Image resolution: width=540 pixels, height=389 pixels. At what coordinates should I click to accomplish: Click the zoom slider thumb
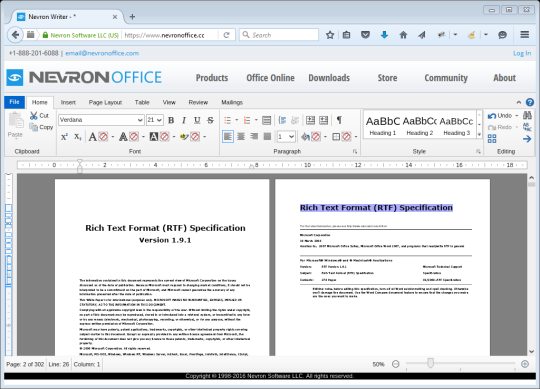click(430, 362)
